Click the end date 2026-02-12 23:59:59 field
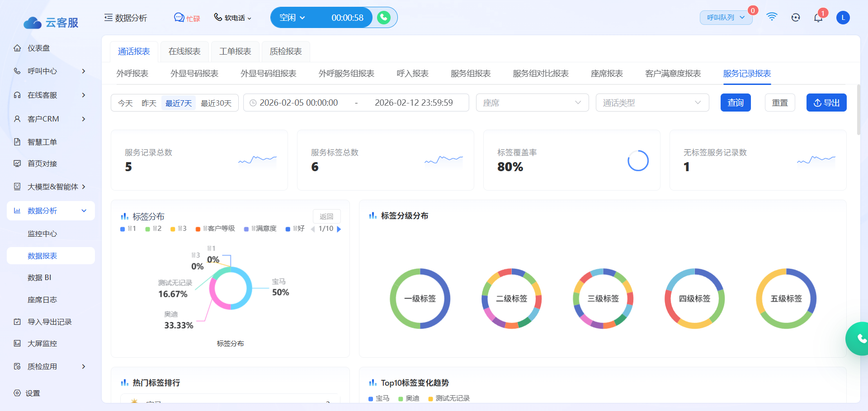Image resolution: width=868 pixels, height=411 pixels. (414, 103)
